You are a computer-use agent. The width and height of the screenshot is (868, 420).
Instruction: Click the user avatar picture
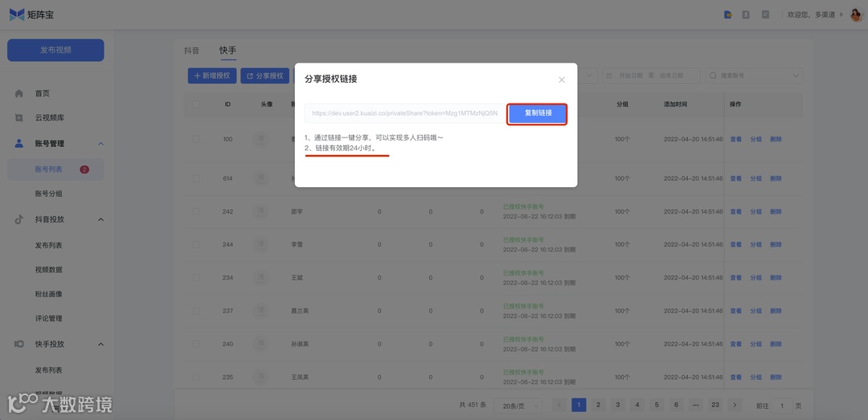[x=857, y=14]
